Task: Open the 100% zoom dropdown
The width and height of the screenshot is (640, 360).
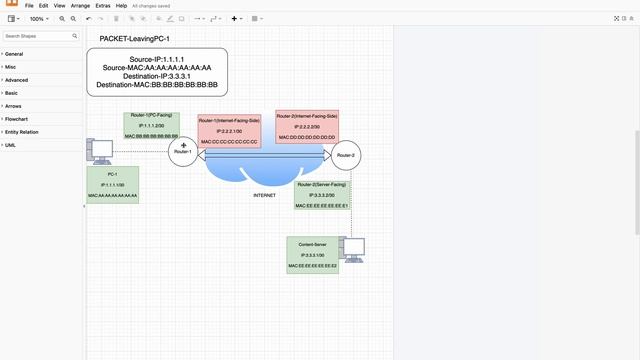Action: point(39,19)
